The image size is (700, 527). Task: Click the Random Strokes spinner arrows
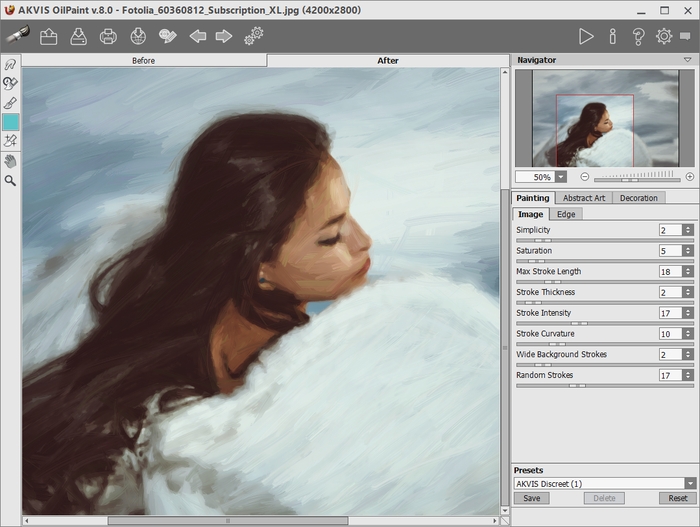[688, 375]
